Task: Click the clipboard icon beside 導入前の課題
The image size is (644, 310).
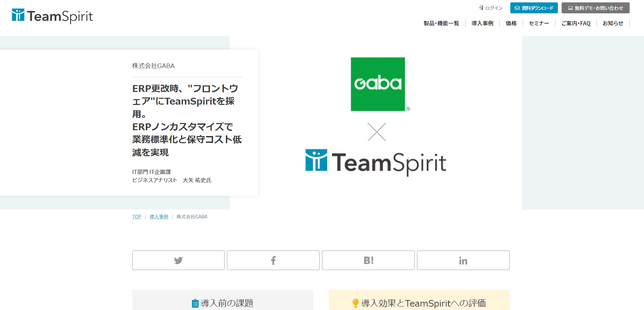Action: pos(195,303)
